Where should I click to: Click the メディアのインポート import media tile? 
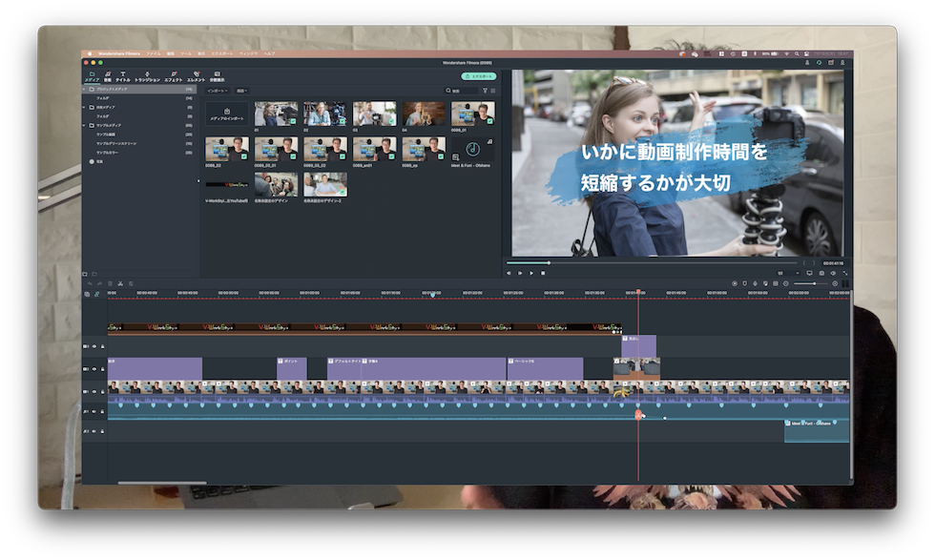tap(227, 114)
